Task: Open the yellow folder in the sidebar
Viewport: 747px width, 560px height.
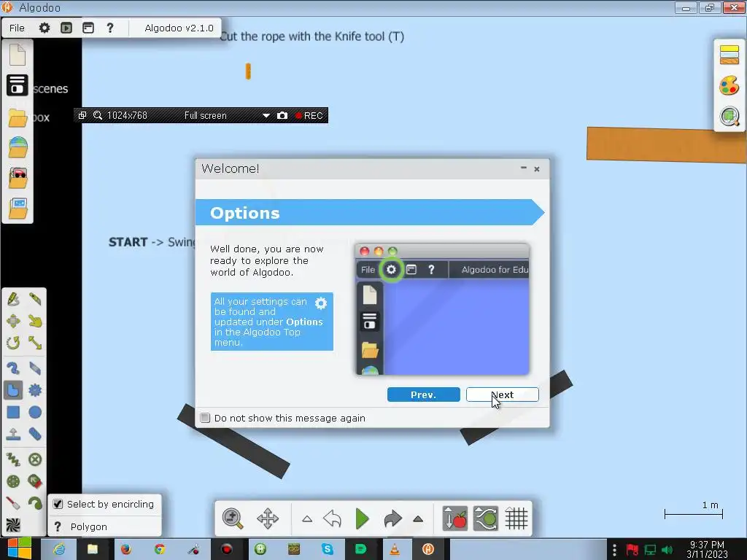Action: tap(18, 117)
